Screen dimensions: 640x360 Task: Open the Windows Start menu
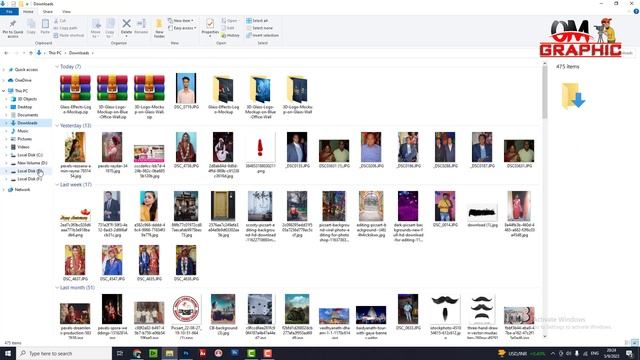pos(8,353)
